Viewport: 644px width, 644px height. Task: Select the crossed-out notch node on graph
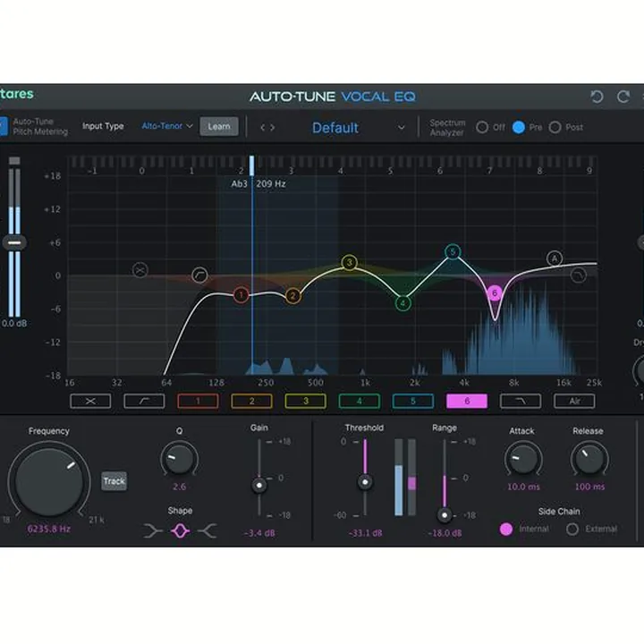point(140,270)
